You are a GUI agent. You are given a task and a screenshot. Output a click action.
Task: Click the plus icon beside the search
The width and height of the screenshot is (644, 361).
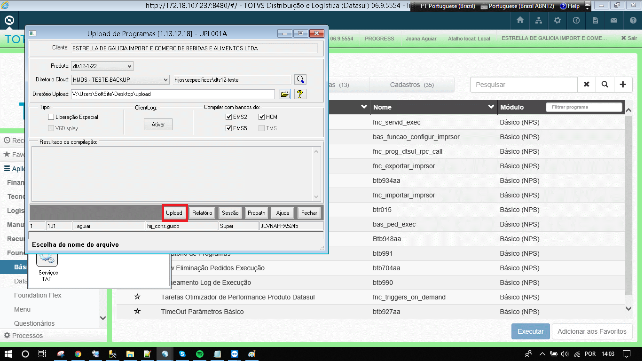tap(623, 85)
